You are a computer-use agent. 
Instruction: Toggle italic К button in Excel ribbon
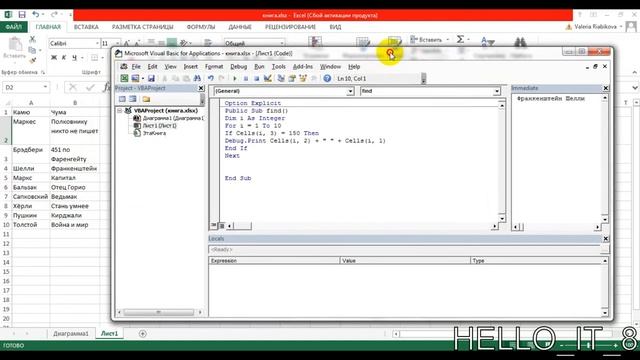tap(64, 58)
